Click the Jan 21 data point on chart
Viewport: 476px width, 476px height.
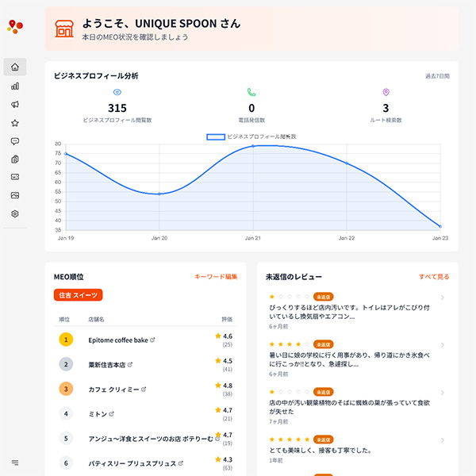[253, 146]
